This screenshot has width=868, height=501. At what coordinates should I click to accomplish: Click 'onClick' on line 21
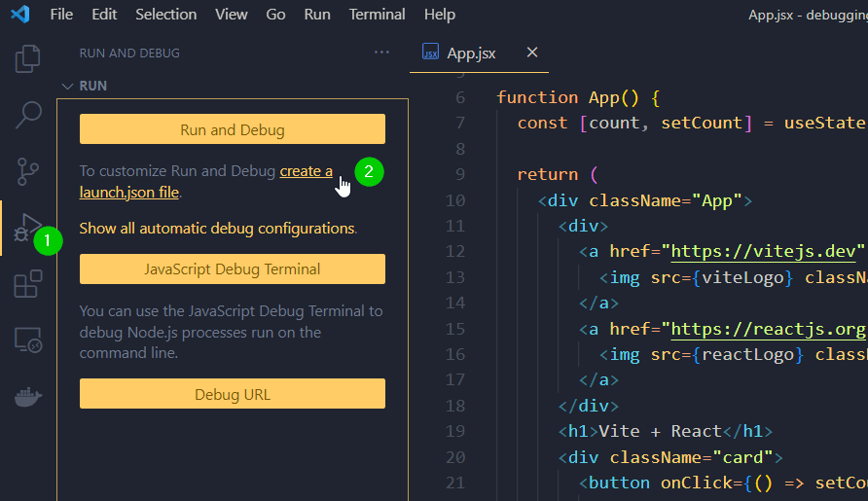pyautogui.click(x=697, y=483)
